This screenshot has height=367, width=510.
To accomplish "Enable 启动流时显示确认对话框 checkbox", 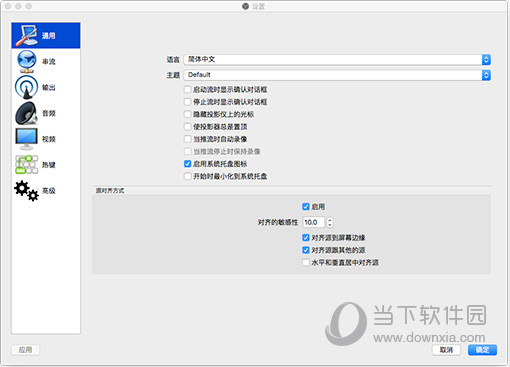I will coord(188,89).
